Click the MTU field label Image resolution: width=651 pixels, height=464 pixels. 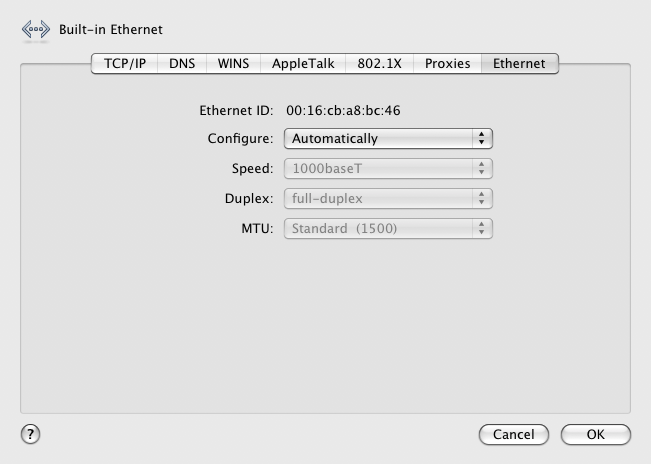[256, 229]
